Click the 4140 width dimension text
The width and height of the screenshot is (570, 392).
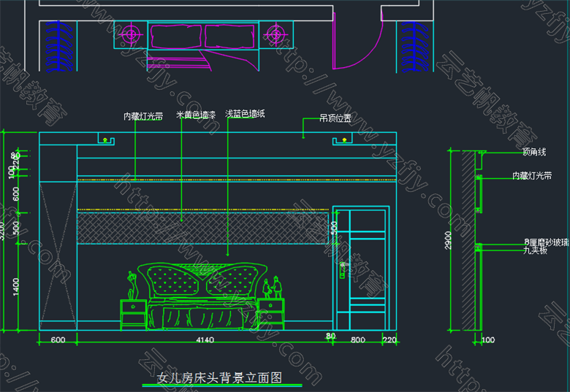[205, 340]
